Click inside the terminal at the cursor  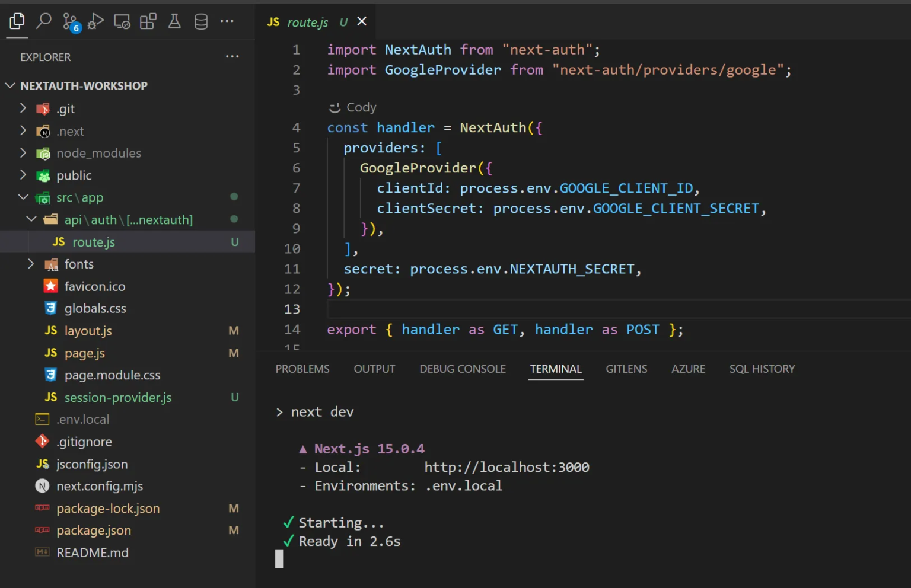(279, 558)
